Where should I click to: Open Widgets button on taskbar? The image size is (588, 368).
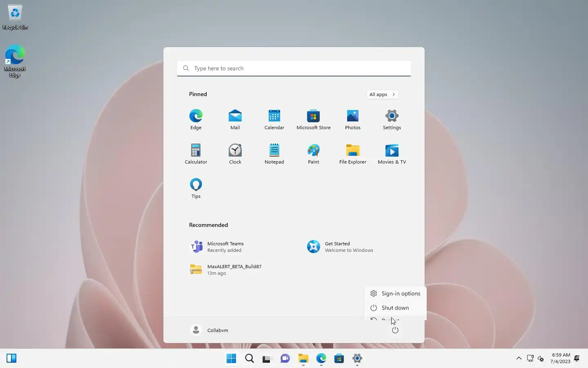coord(11,359)
